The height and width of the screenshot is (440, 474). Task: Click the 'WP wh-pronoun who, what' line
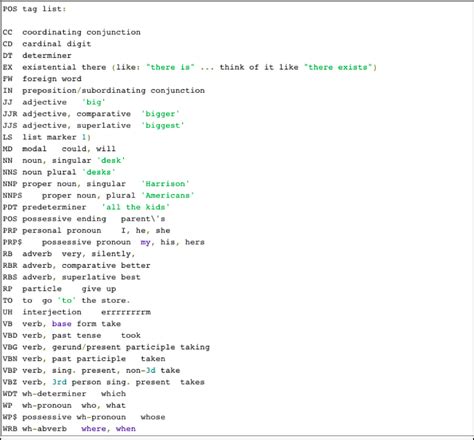64,406
